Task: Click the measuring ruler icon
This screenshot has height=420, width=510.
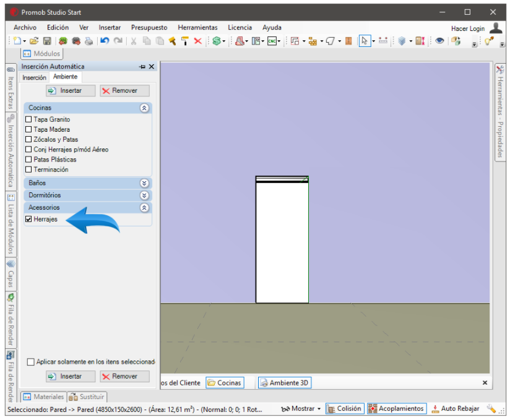Action: [383, 41]
